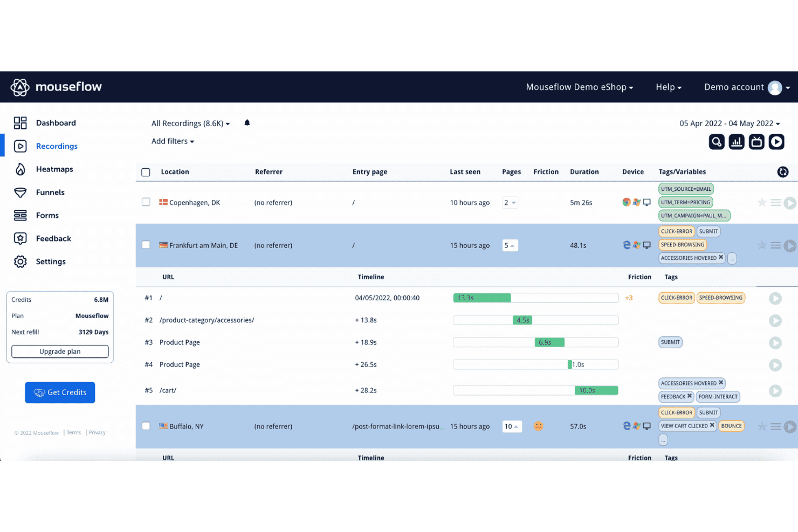The height and width of the screenshot is (532, 798).
Task: Open the Add filters dropdown
Action: 173,141
